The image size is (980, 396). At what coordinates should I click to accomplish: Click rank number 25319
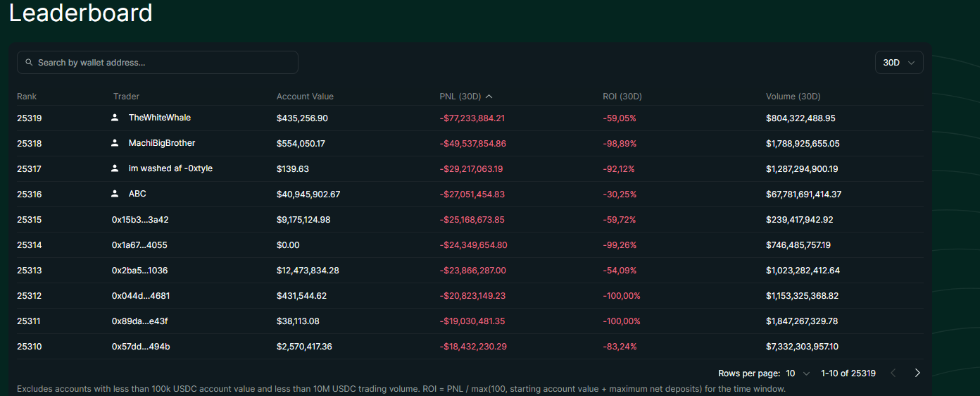[30, 118]
